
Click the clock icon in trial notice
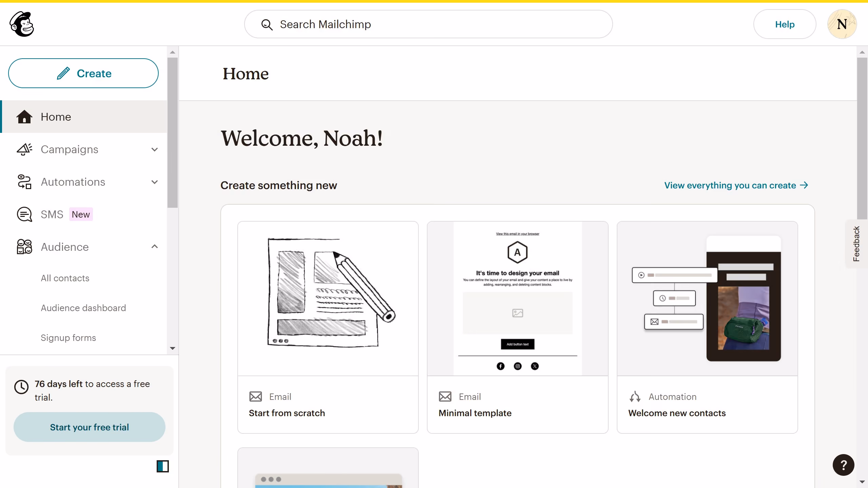pos(21,387)
